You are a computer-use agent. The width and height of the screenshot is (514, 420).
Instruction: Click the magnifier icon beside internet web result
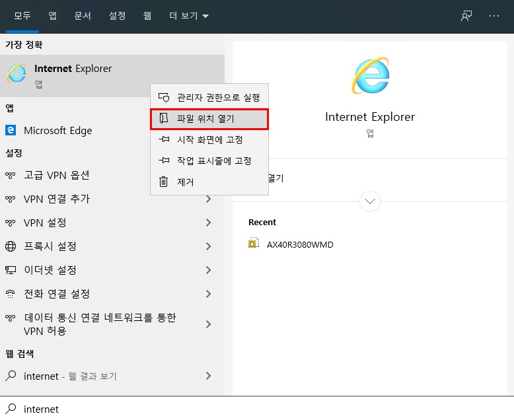pyautogui.click(x=11, y=376)
